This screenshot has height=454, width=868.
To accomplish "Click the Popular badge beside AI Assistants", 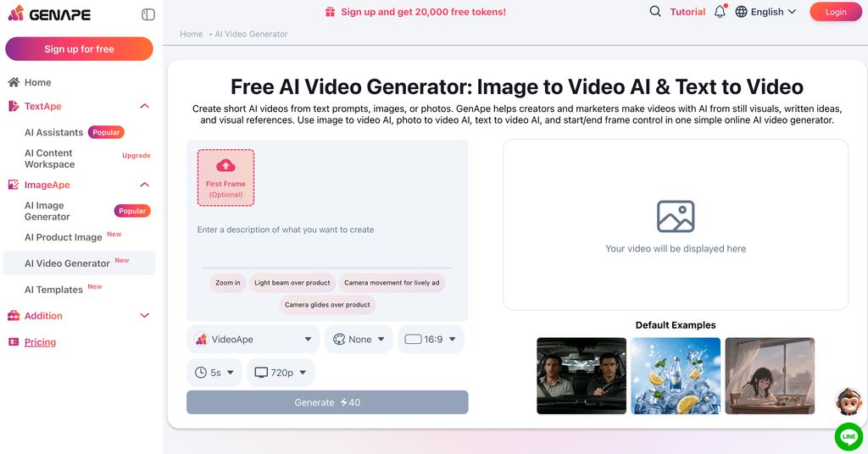I will pyautogui.click(x=106, y=132).
